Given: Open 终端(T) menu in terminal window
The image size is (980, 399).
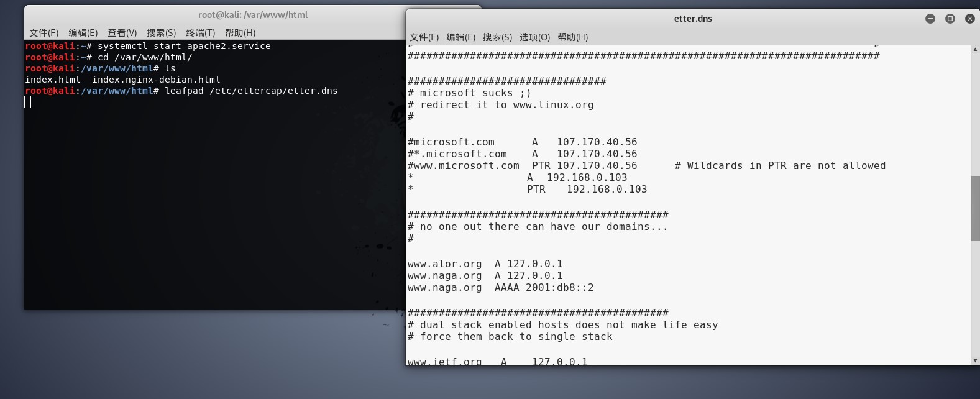Looking at the screenshot, I should tap(200, 33).
